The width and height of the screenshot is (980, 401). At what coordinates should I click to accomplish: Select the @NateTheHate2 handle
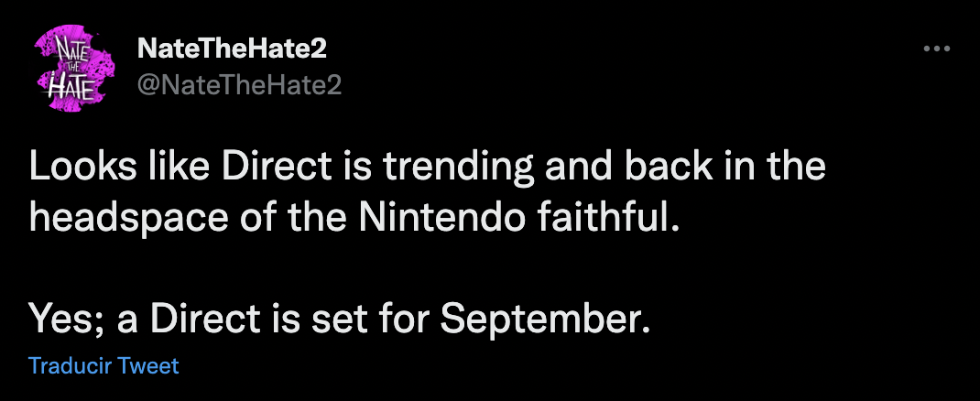[x=239, y=85]
